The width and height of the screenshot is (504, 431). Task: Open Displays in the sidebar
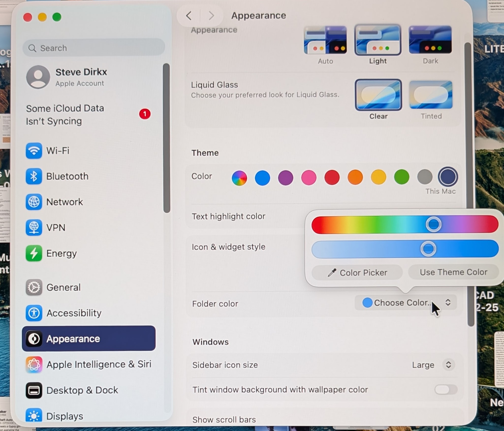89,416
